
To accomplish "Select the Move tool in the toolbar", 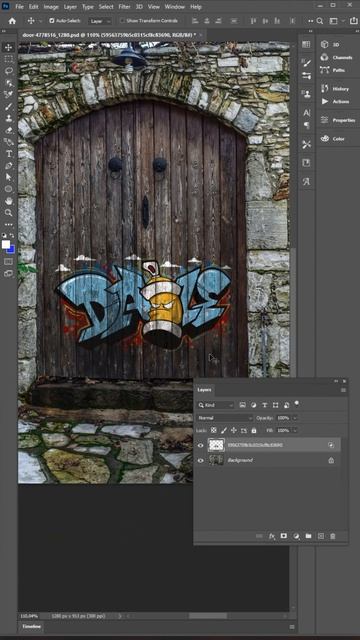I will click(x=8, y=47).
